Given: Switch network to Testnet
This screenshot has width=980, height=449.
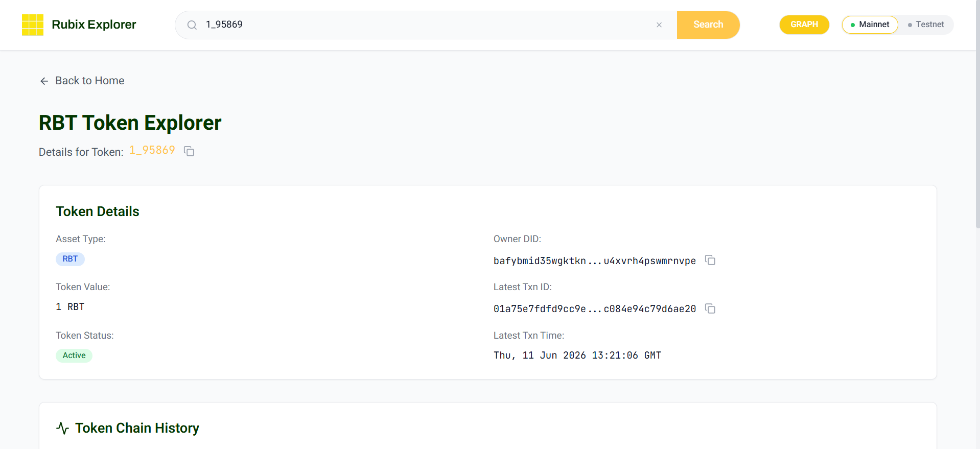Looking at the screenshot, I should [x=926, y=25].
